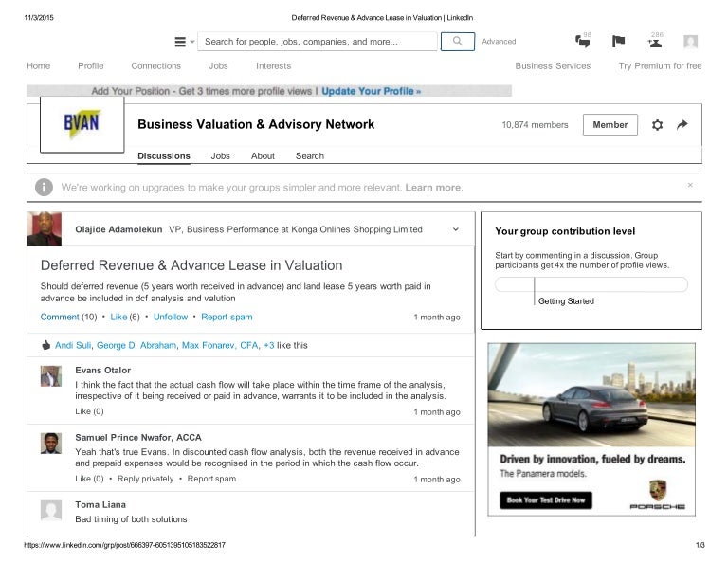Open the add connections icon
728x563 pixels.
click(655, 41)
